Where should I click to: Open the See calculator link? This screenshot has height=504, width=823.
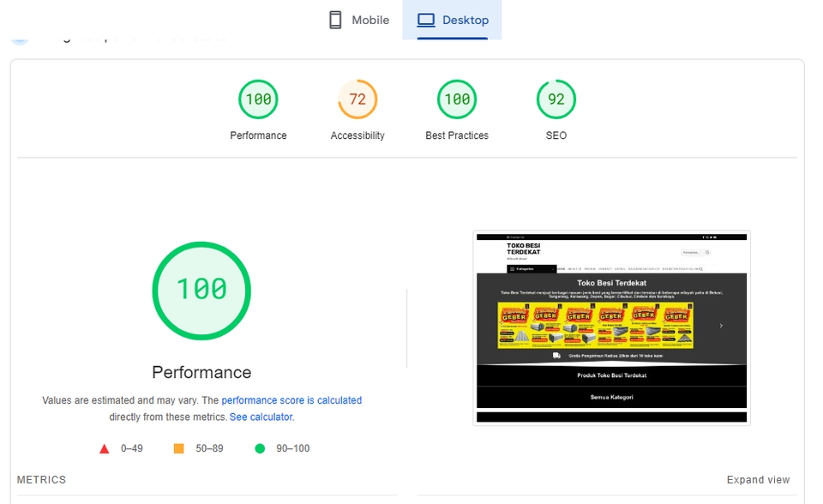pos(261,416)
